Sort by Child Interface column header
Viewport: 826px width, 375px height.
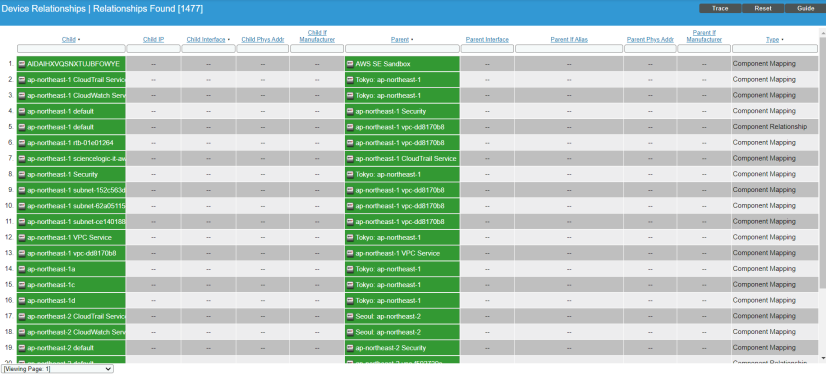206,40
